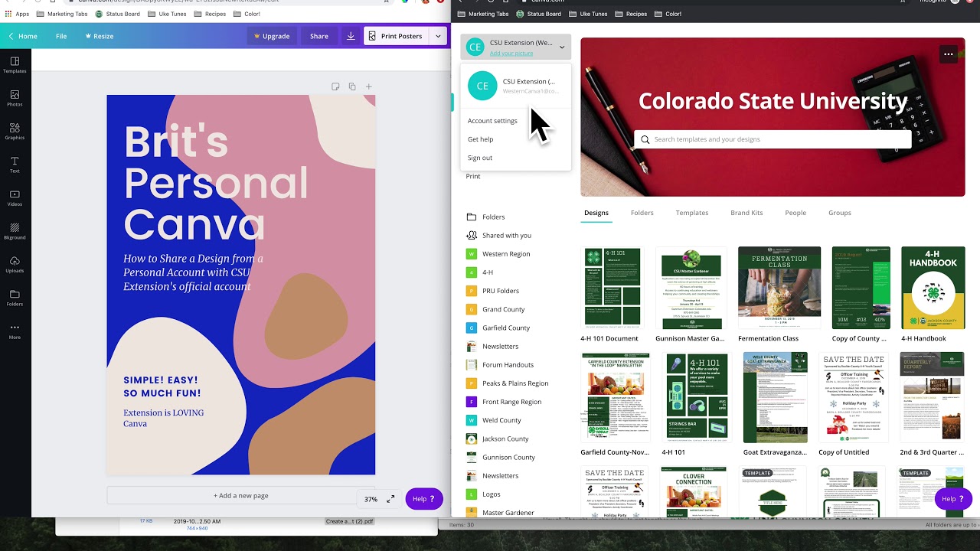Image resolution: width=980 pixels, height=551 pixels.
Task: Choose Sign out from account menu
Action: point(480,158)
